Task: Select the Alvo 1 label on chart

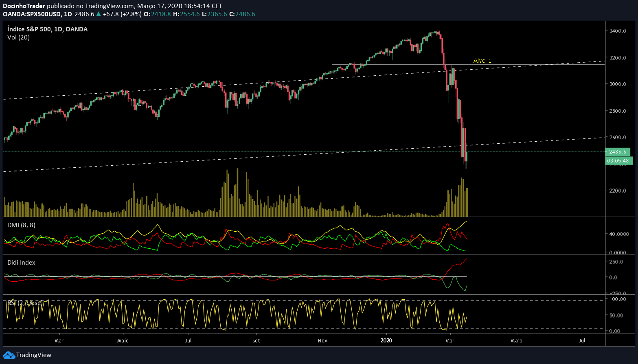Action: [482, 61]
